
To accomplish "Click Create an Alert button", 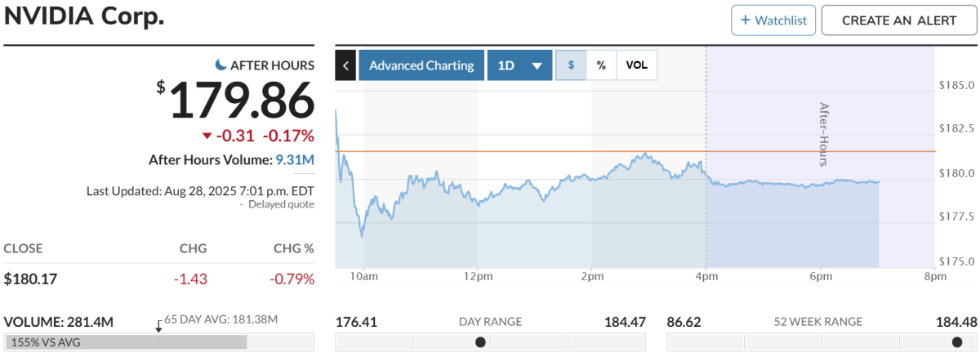I will tap(899, 20).
